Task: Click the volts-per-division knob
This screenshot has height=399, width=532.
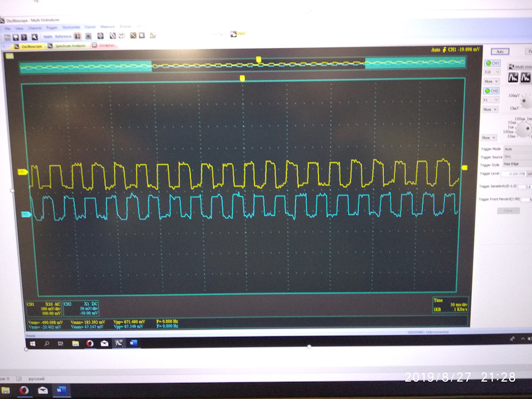Action: [525, 101]
